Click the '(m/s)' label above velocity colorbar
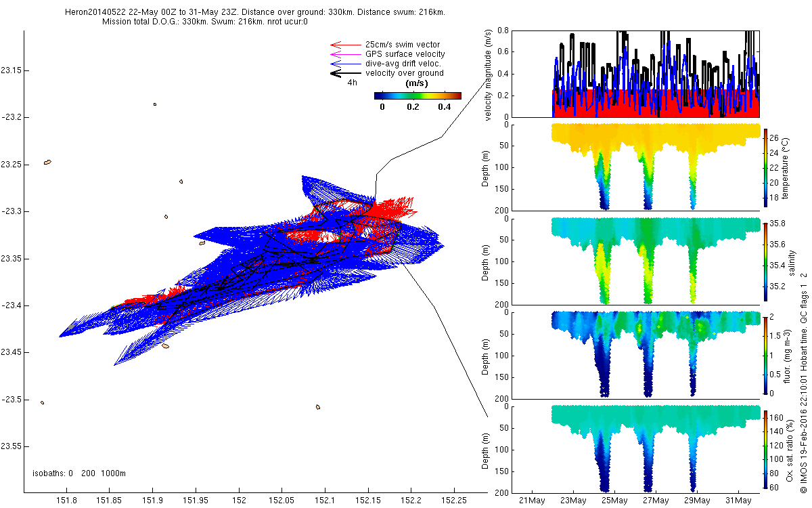 416,83
